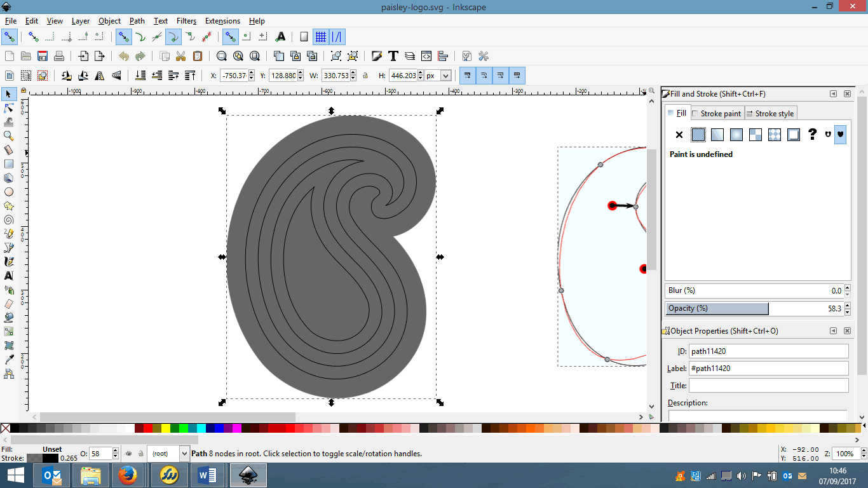Open the px units dropdown

(x=445, y=76)
